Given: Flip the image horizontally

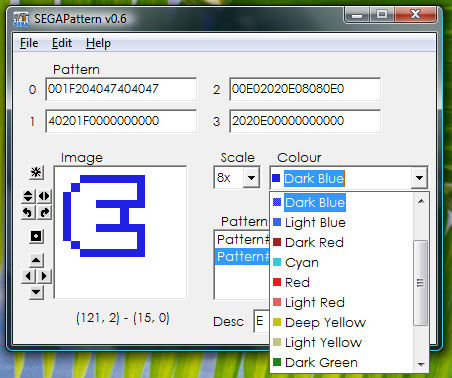Looking at the screenshot, I should [x=44, y=196].
